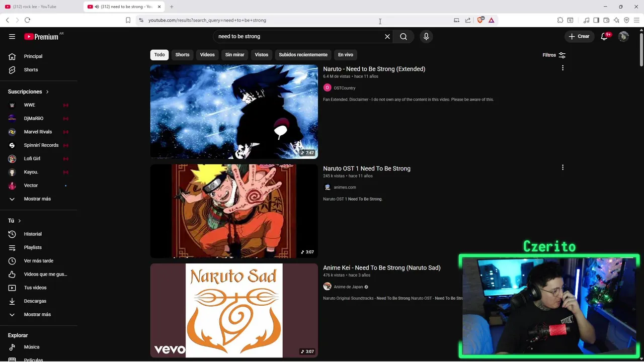The image size is (644, 362).
Task: Open the notifications bell
Action: (x=605, y=37)
